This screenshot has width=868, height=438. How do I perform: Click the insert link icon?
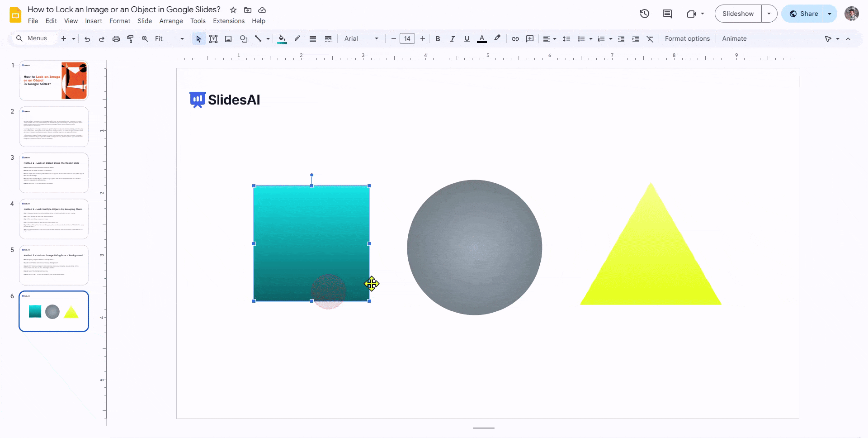(x=515, y=39)
